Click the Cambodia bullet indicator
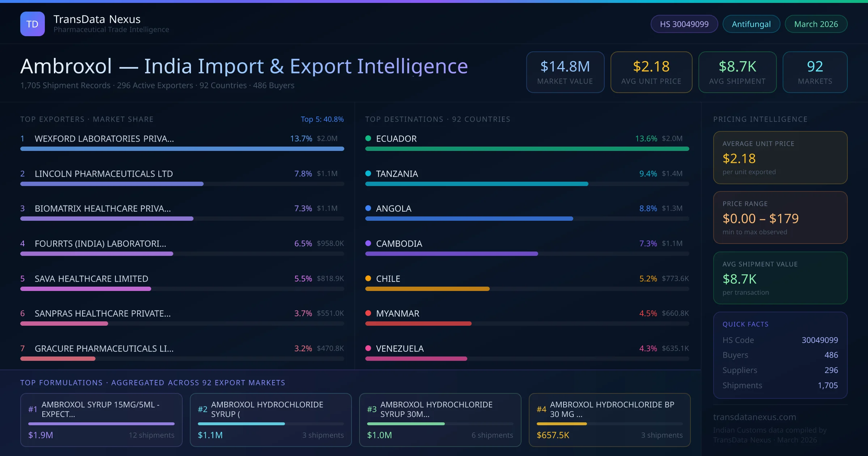This screenshot has width=868, height=456. pyautogui.click(x=368, y=243)
